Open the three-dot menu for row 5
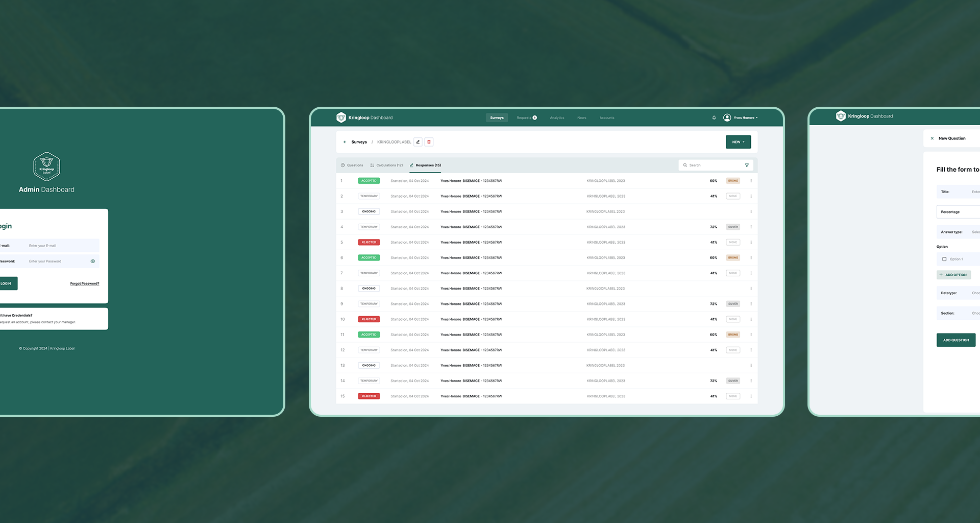Viewport: 980px width, 523px height. tap(751, 242)
